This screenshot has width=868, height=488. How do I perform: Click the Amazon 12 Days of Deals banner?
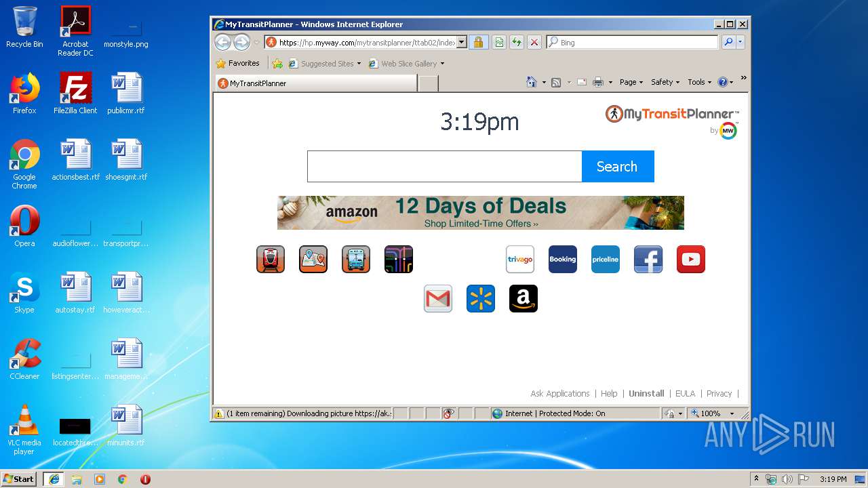click(481, 213)
